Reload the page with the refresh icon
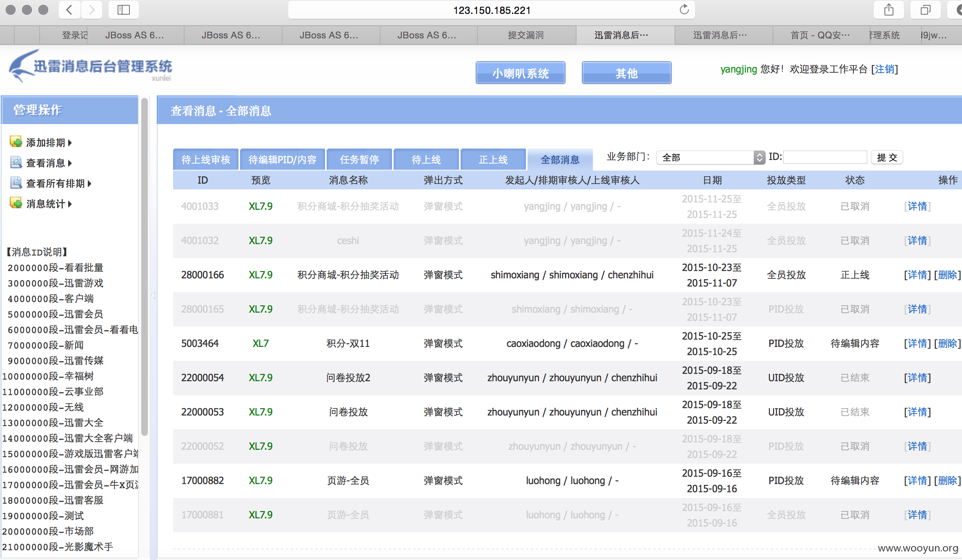Image resolution: width=962 pixels, height=560 pixels. 684,10
